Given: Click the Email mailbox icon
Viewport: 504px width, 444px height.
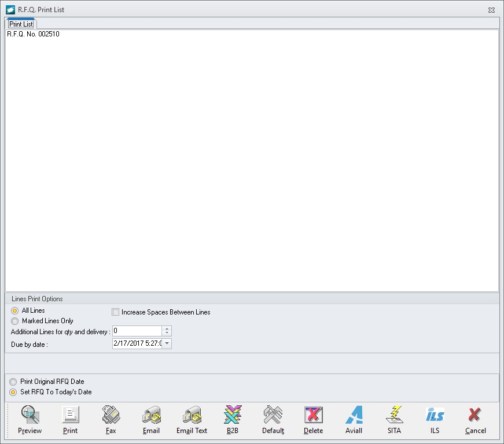Looking at the screenshot, I should pyautogui.click(x=151, y=415).
